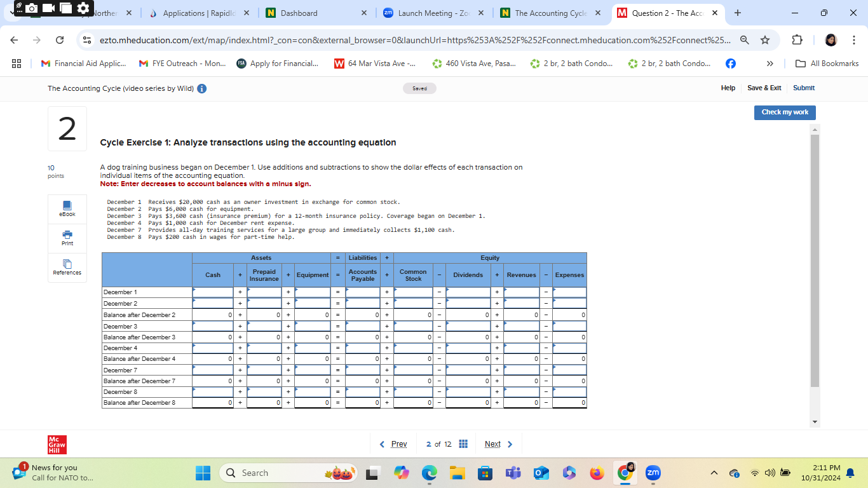Open Outlook from the taskbar
The image size is (868, 488).
click(x=541, y=473)
